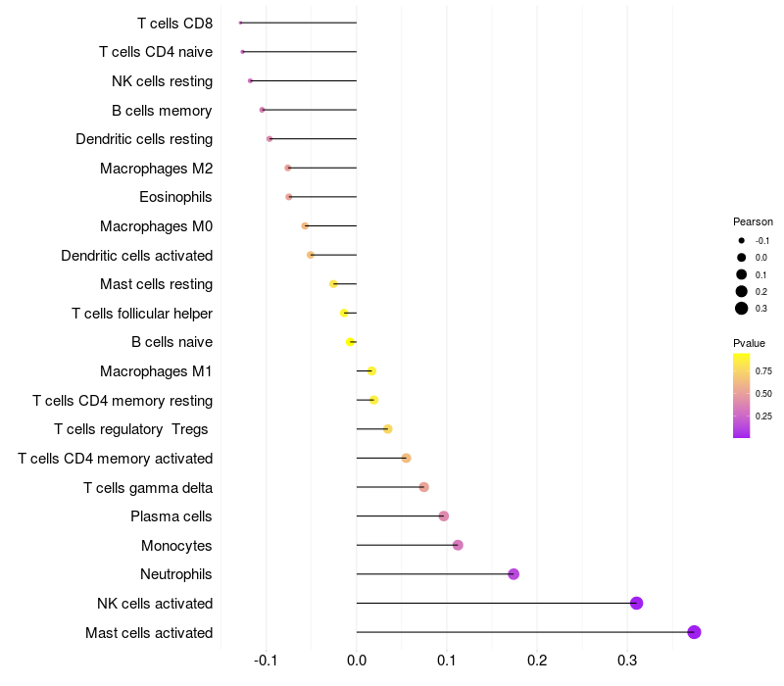Click the 0.0 x-axis tick label
The height and width of the screenshot is (686, 784).
pyautogui.click(x=357, y=661)
